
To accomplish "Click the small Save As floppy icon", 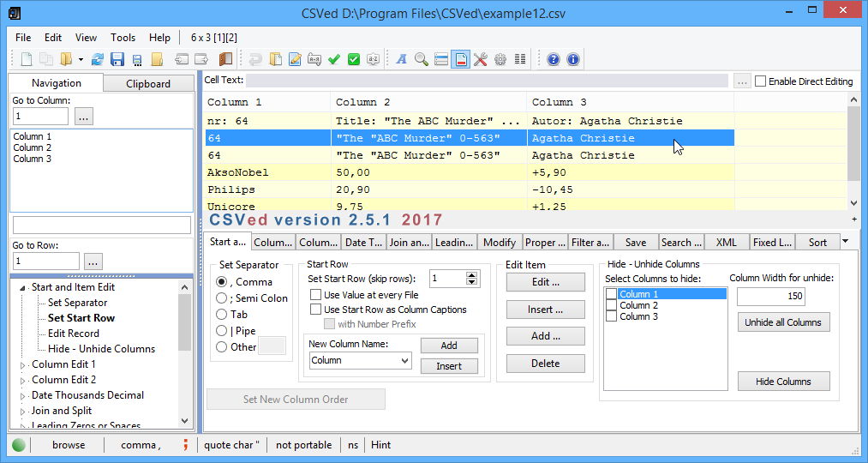I will [137, 60].
